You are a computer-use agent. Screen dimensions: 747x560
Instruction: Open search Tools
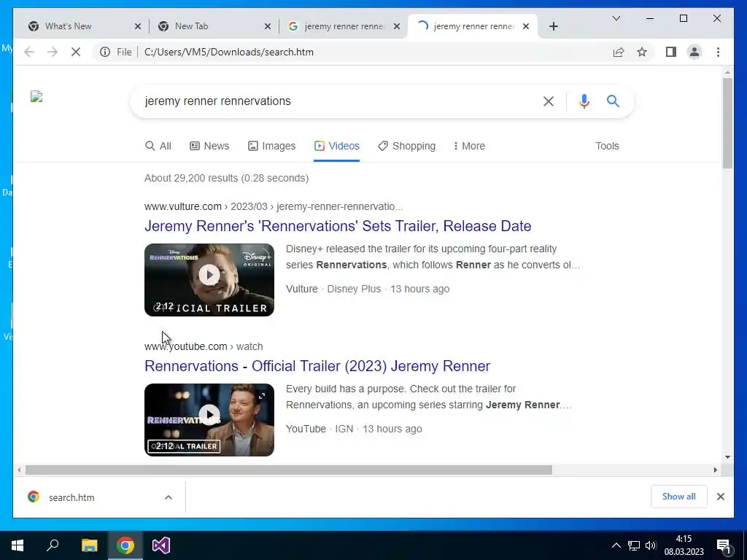point(607,146)
